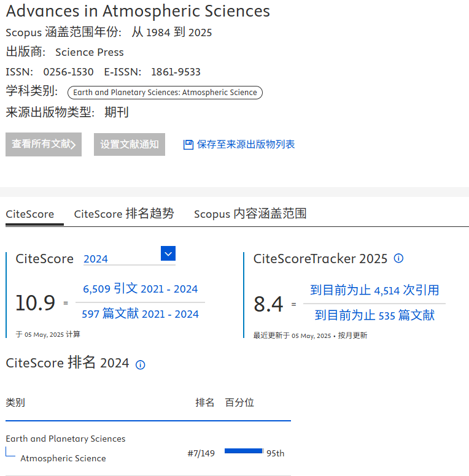Click the blue 95th percentile bar
The image size is (469, 476).
[x=244, y=451]
